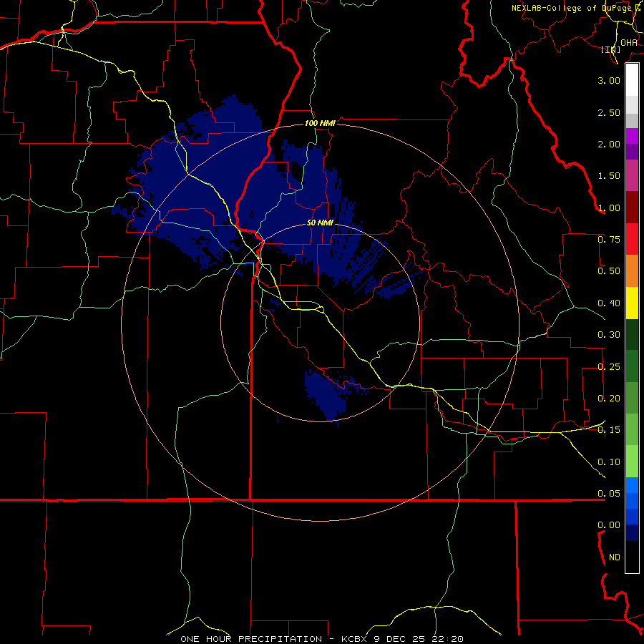The height and width of the screenshot is (644, 644).
Task: Click the '0.10' scale label
Action: pyautogui.click(x=609, y=462)
